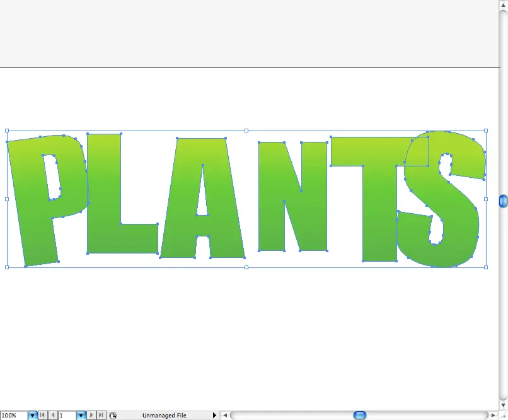Click window resize grip corner
Viewport: 508px width, 420px height.
(x=503, y=416)
